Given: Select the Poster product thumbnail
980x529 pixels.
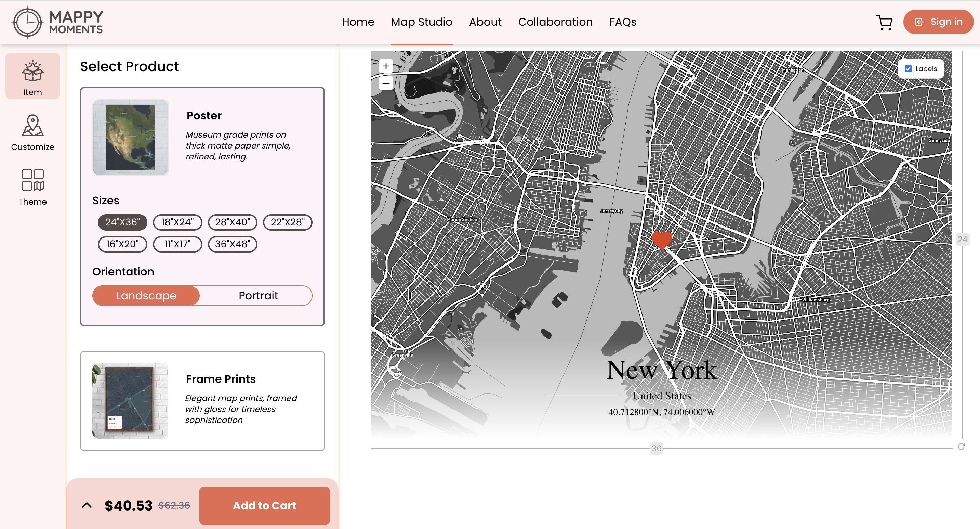Looking at the screenshot, I should (131, 138).
